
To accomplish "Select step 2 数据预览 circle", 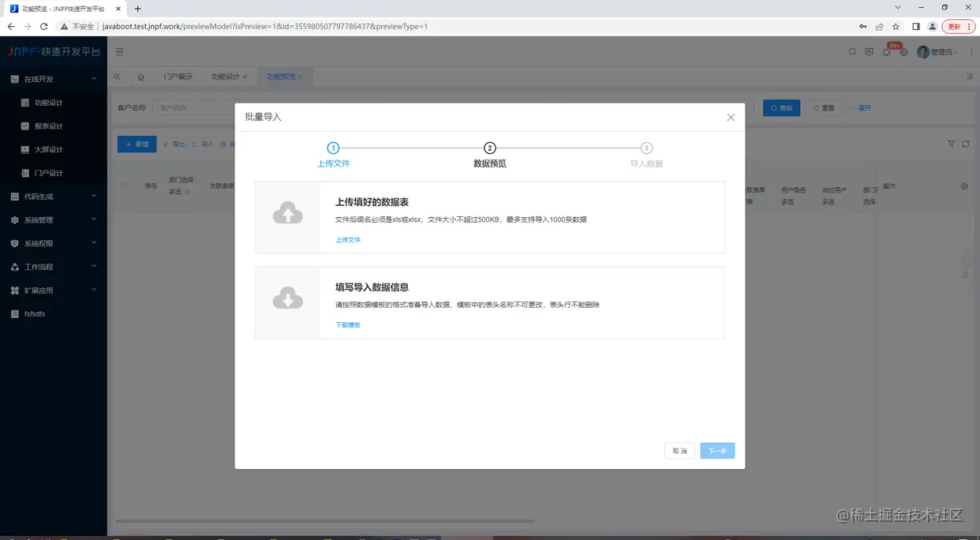I will 490,148.
